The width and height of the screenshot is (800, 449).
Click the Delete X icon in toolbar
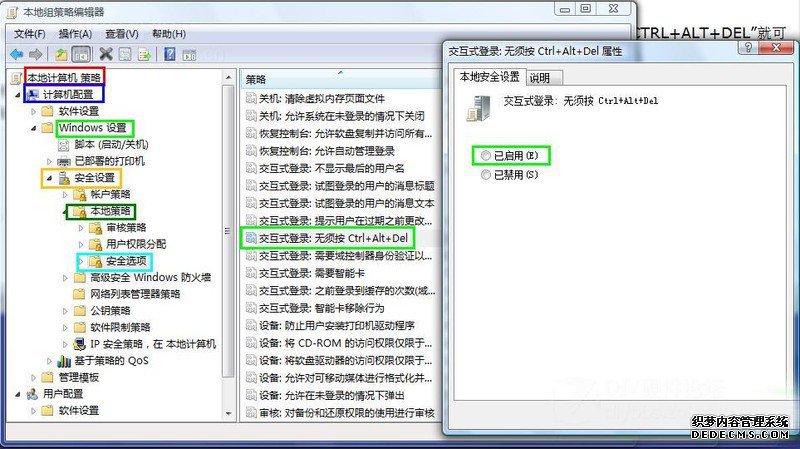pyautogui.click(x=106, y=54)
